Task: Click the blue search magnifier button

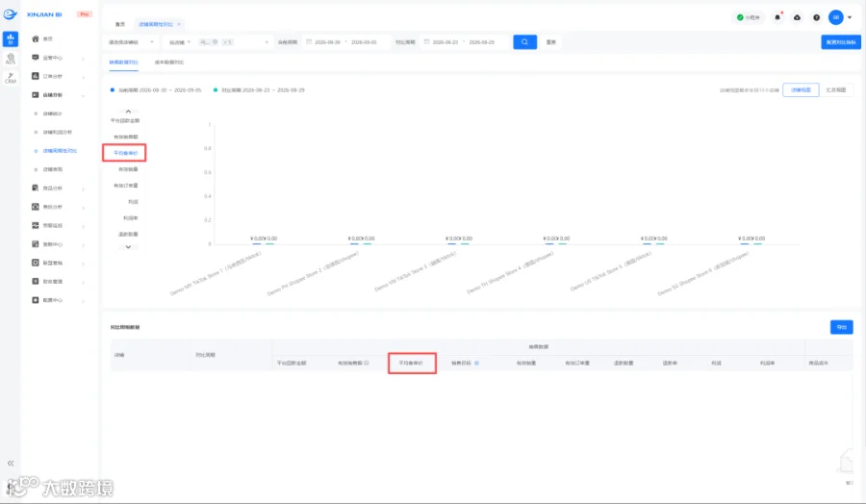Action: (524, 42)
